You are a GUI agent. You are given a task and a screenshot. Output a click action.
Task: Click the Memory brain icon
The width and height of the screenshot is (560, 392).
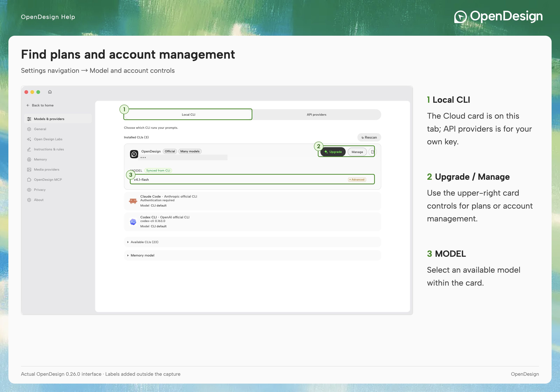pos(29,159)
